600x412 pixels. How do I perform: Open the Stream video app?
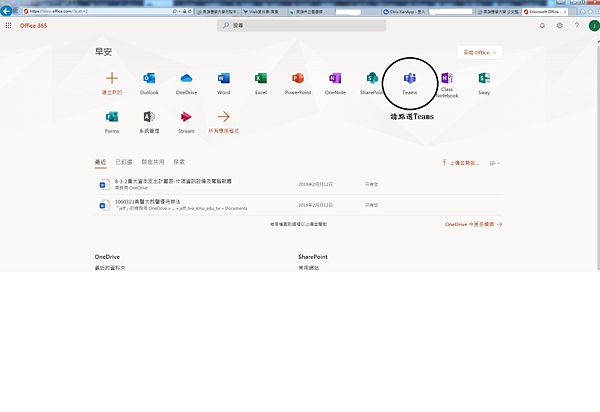coord(186,117)
